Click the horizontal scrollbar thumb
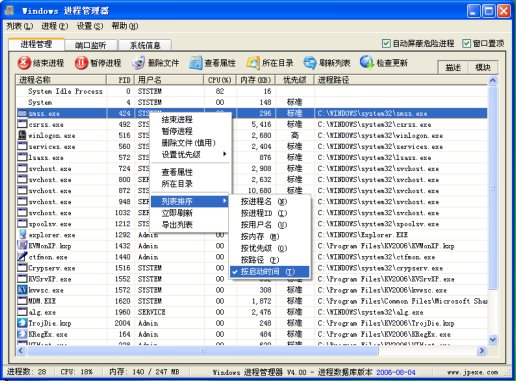Viewport: 516px width, 381px height. [x=202, y=350]
